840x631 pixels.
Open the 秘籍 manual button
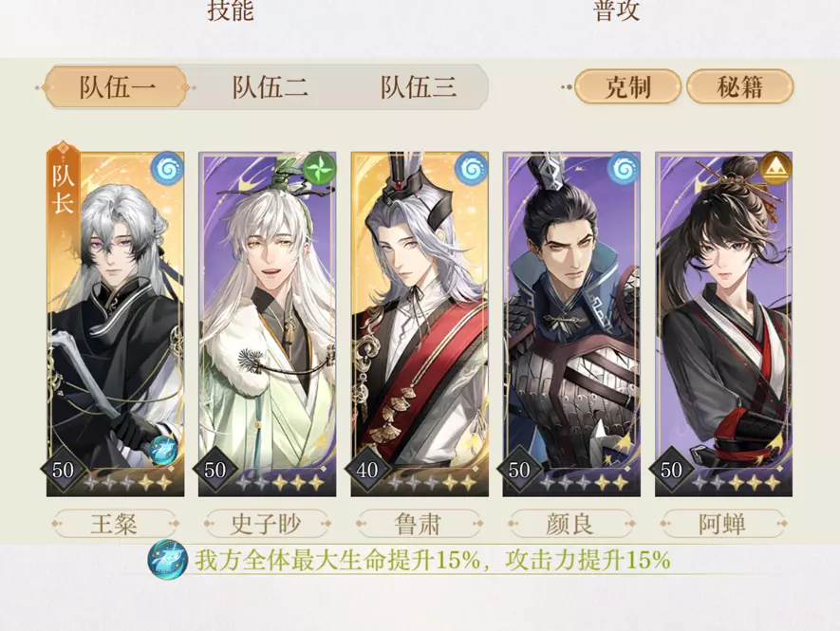point(739,86)
